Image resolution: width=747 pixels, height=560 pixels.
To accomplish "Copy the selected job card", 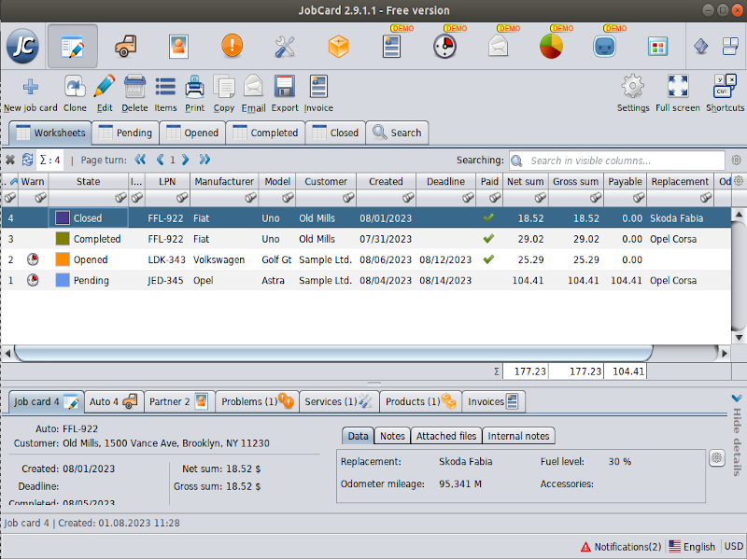I will (224, 94).
